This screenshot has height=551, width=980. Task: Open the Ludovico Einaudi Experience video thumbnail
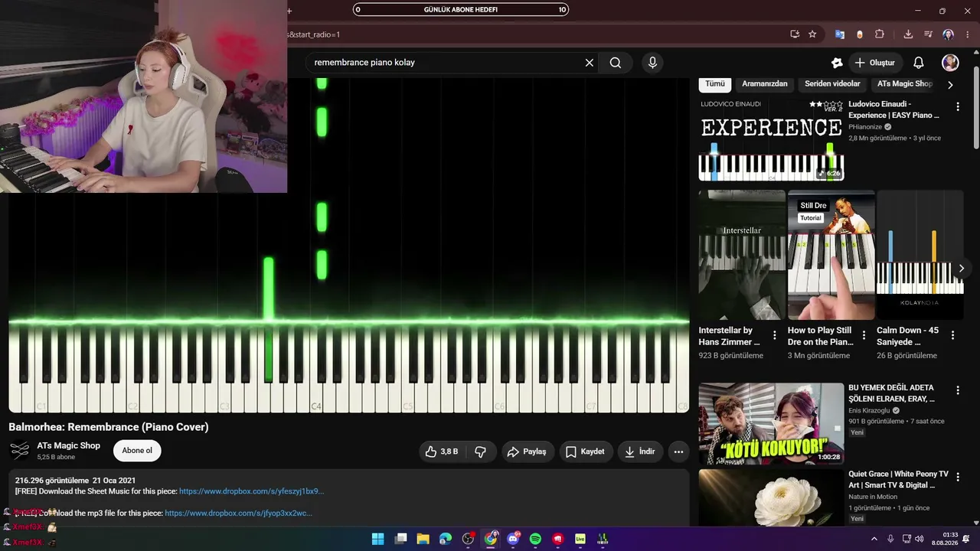tap(771, 139)
